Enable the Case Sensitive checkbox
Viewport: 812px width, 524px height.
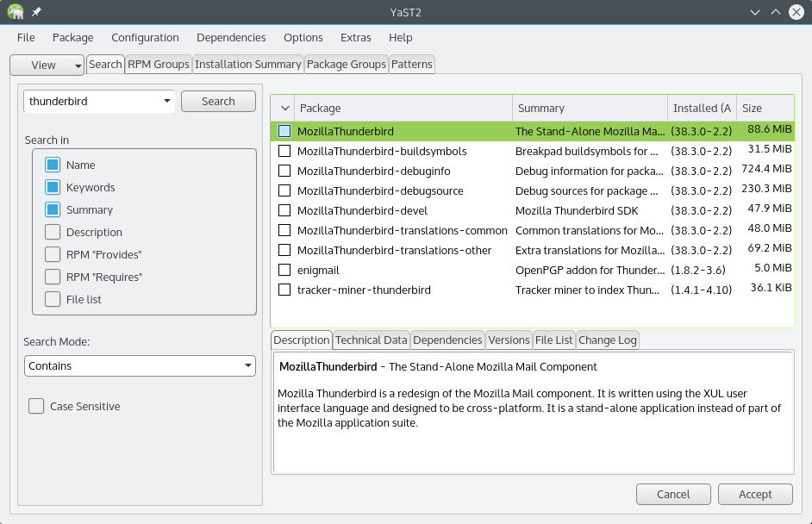tap(36, 406)
